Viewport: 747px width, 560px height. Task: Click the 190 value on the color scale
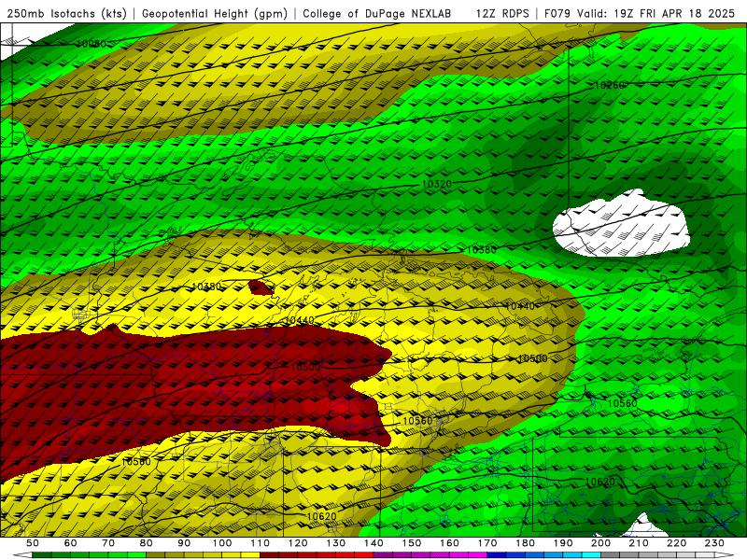563,543
